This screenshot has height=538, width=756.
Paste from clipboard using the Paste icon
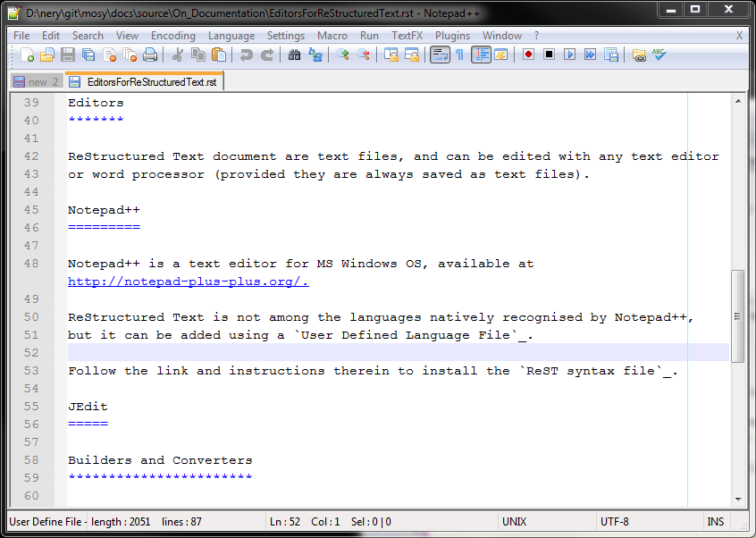219,55
